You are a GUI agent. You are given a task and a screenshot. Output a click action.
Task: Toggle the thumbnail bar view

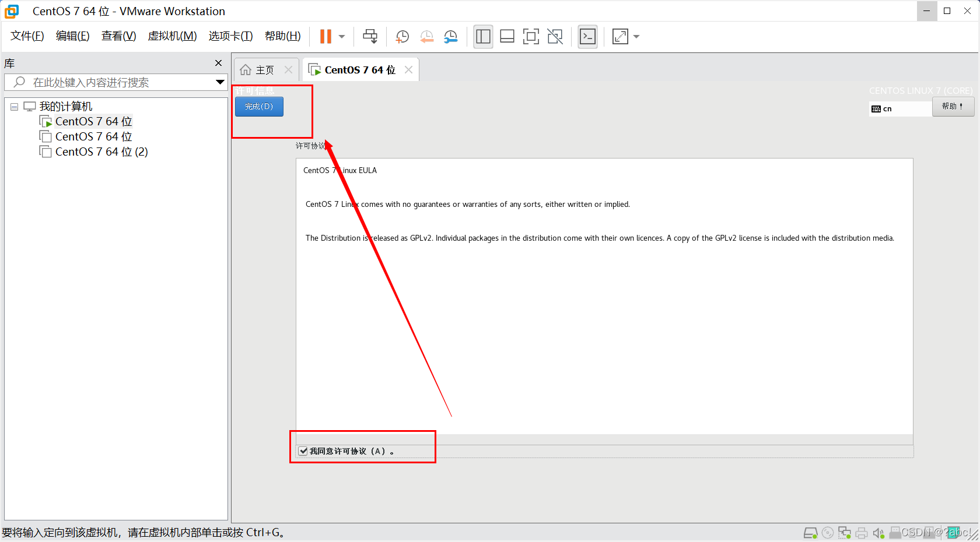point(507,37)
